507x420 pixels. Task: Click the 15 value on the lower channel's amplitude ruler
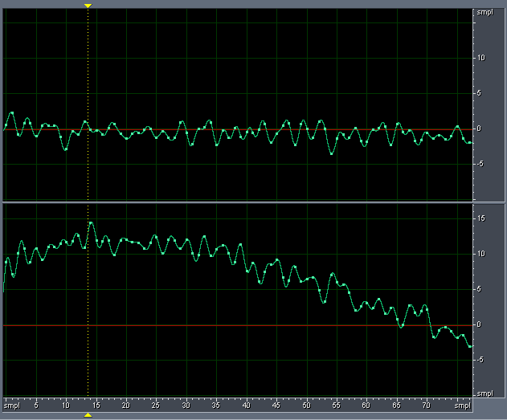tap(481, 218)
